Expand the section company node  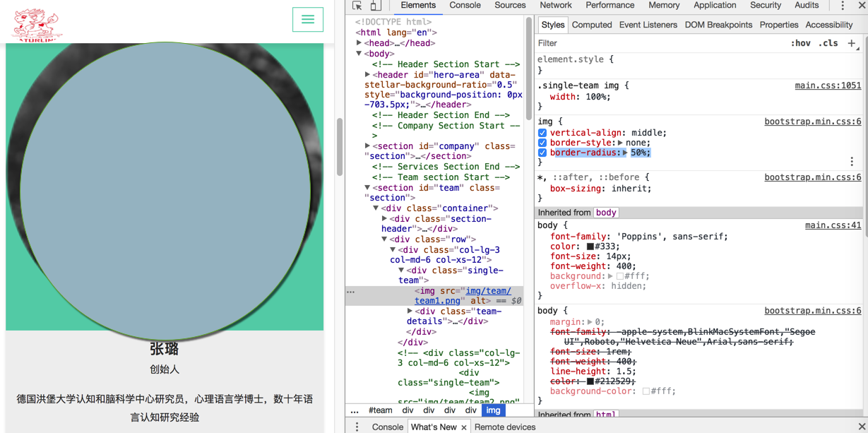click(x=368, y=146)
